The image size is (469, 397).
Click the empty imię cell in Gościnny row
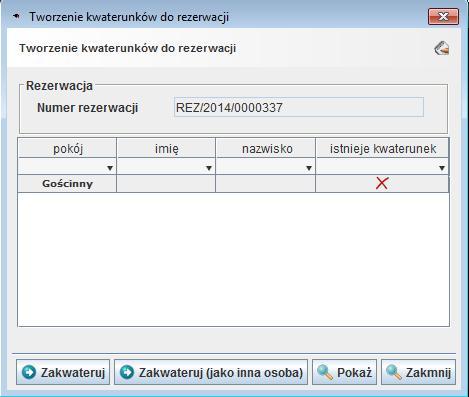[166, 184]
